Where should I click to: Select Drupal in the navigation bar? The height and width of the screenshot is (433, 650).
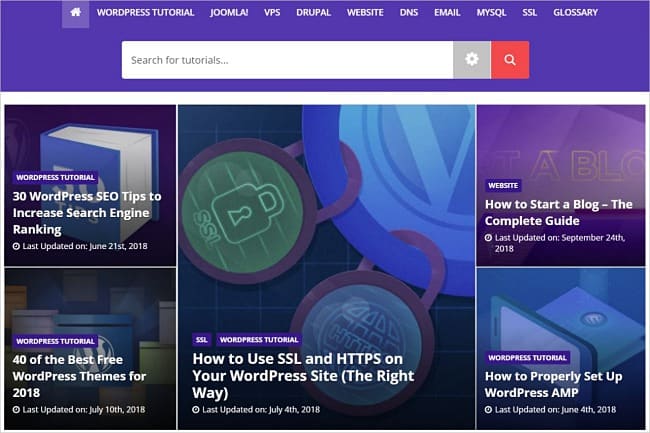(313, 12)
